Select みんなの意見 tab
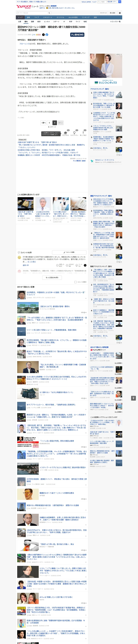Viewport: 138px width, 644px height. (73, 17)
